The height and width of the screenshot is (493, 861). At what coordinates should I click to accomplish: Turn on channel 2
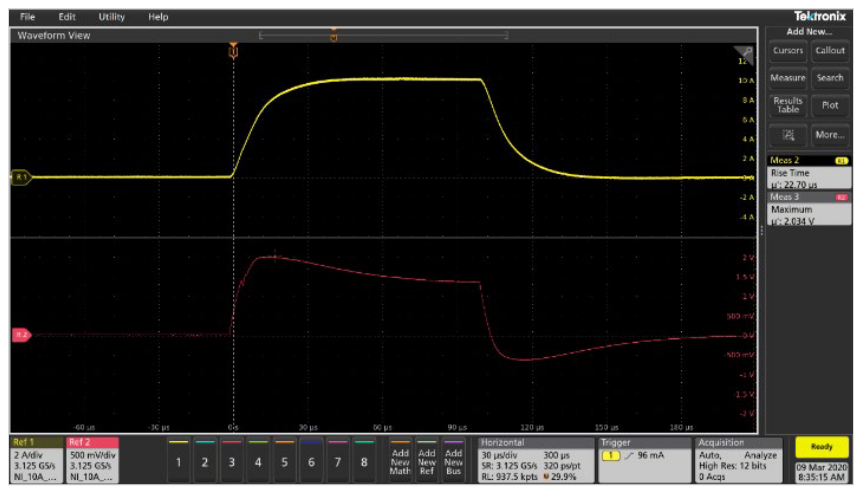pyautogui.click(x=205, y=460)
